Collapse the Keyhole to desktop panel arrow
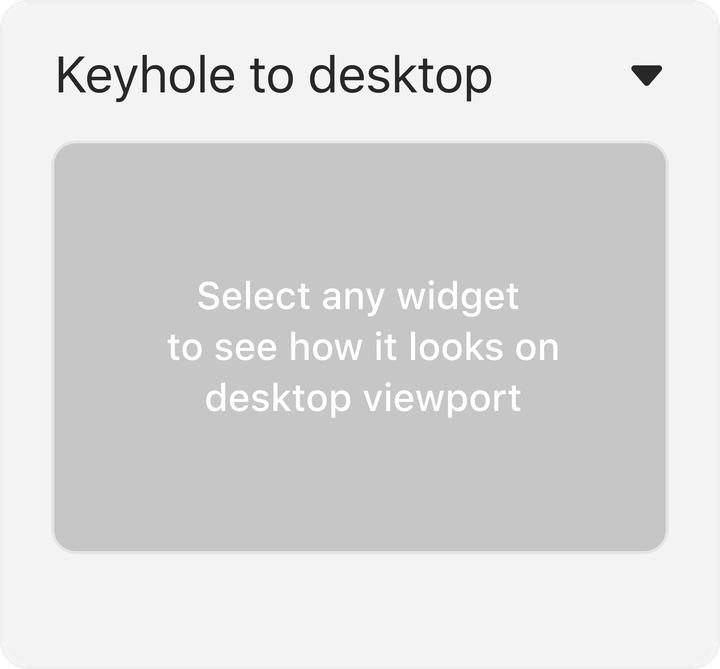 tap(647, 75)
